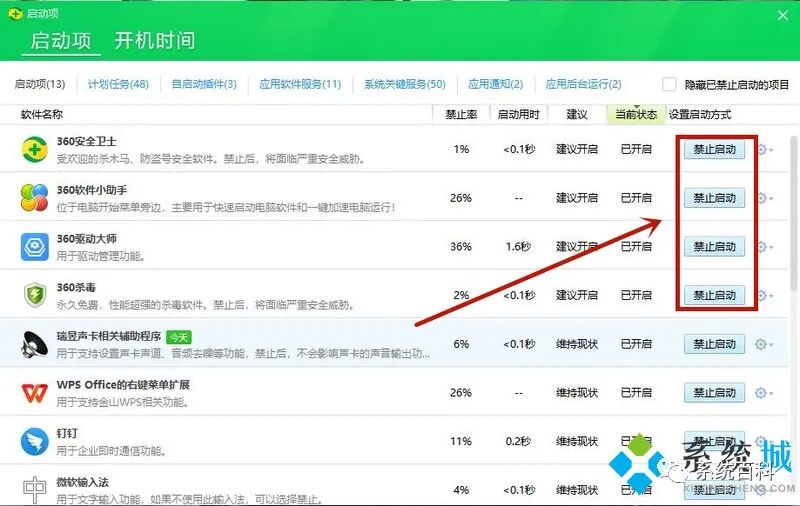
Task: Disable startup for 360软件小助手
Action: click(x=714, y=198)
